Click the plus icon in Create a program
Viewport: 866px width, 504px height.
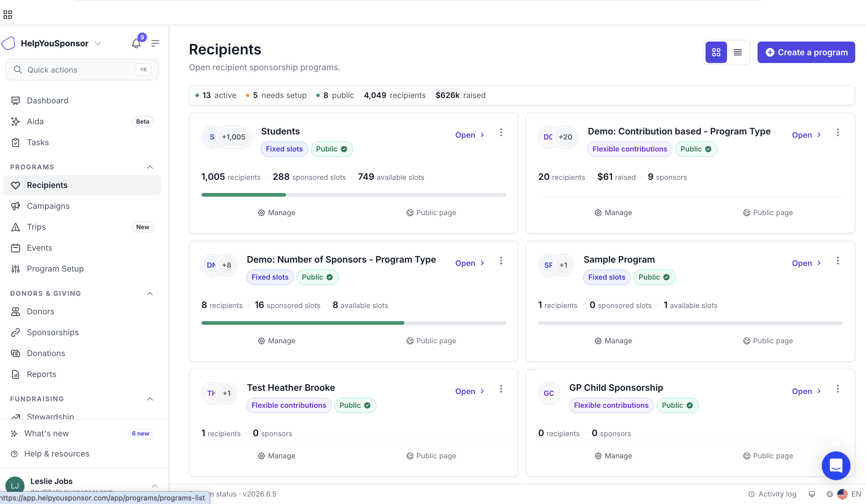[x=770, y=52]
